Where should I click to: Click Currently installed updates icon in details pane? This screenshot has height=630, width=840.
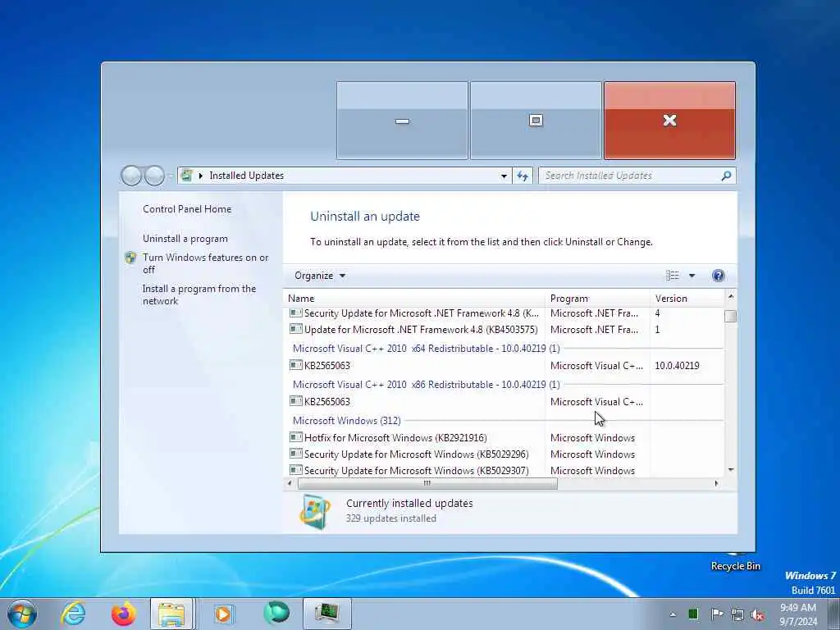pos(315,512)
